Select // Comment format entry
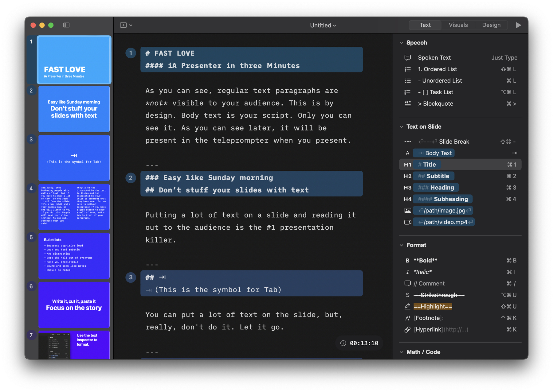This screenshot has height=392, width=553. [429, 284]
